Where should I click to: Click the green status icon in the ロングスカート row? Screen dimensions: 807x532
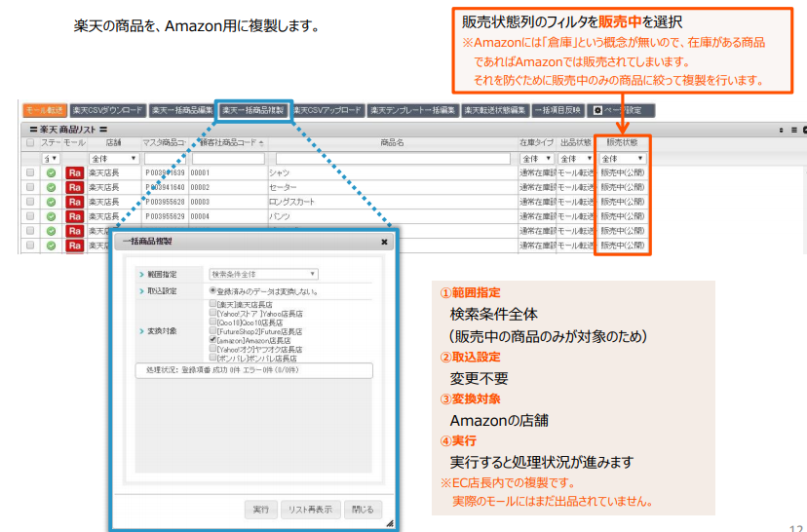point(51,202)
